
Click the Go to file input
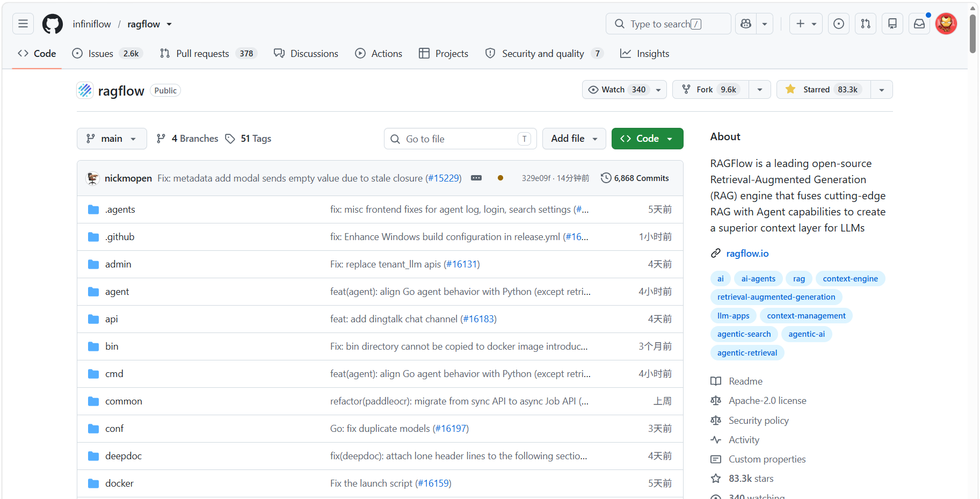[459, 139]
